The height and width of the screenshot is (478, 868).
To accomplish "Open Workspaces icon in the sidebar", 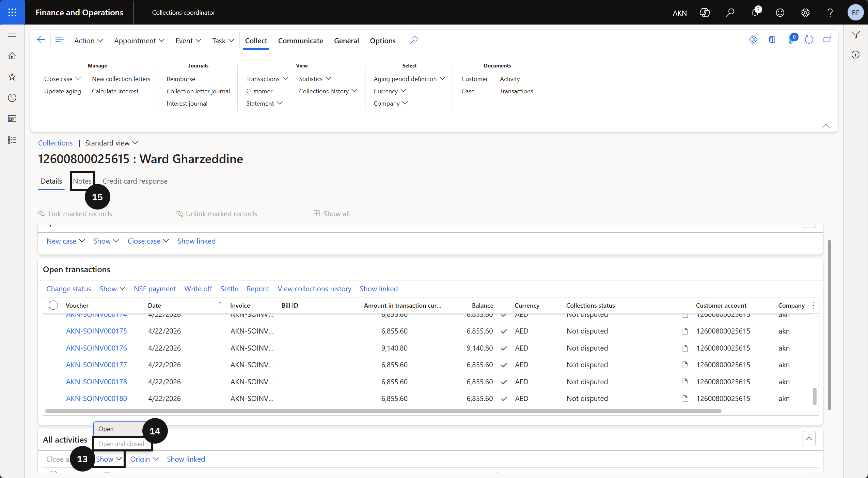I will [12, 119].
